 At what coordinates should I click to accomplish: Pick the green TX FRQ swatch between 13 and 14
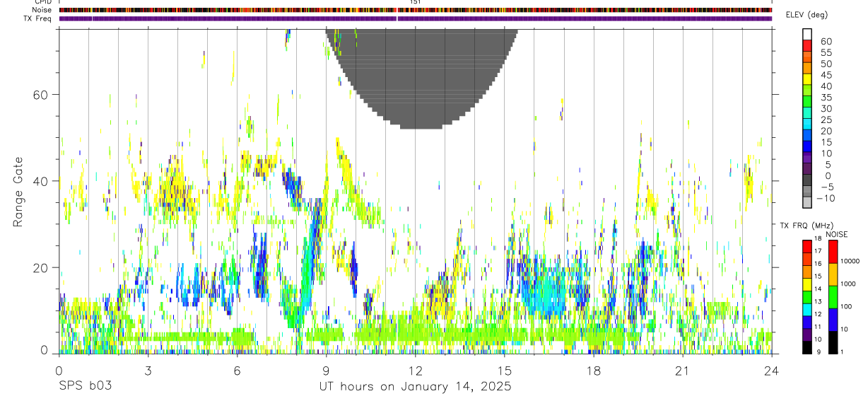pos(807,296)
